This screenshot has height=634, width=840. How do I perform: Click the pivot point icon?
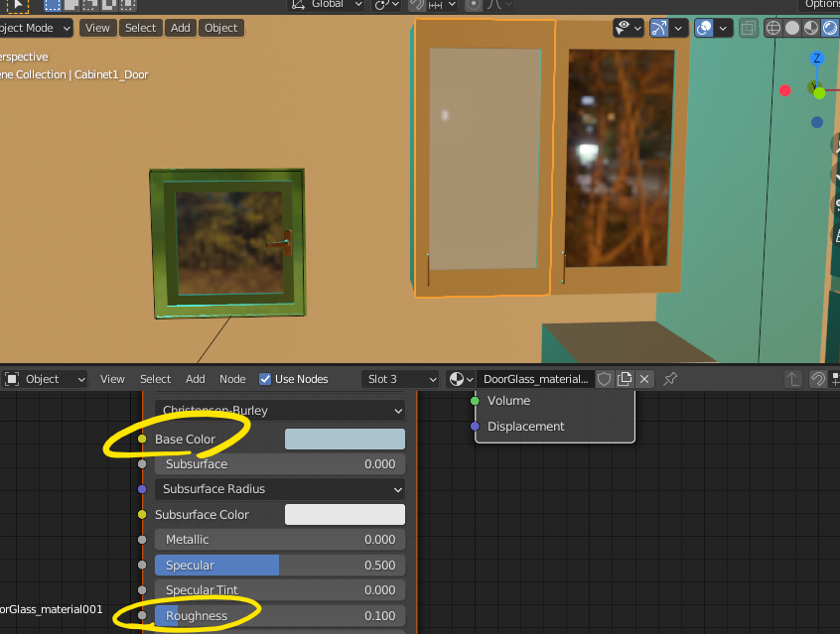382,5
